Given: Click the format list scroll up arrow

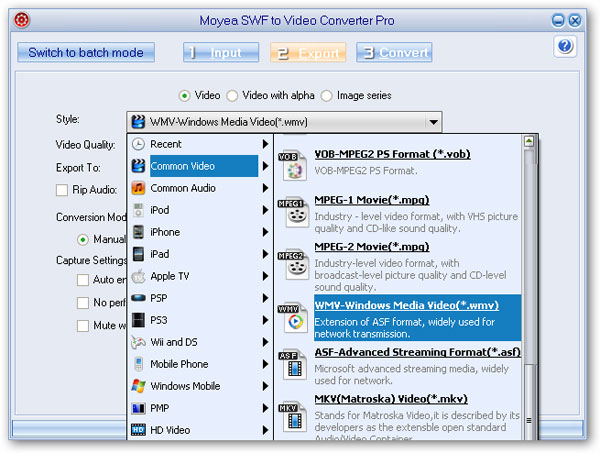Looking at the screenshot, I should (529, 142).
